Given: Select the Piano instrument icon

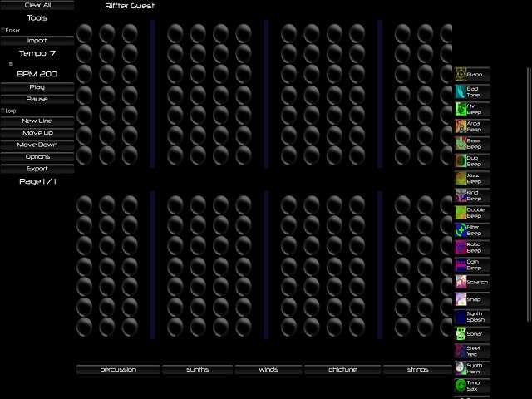Looking at the screenshot, I should click(x=461, y=74).
